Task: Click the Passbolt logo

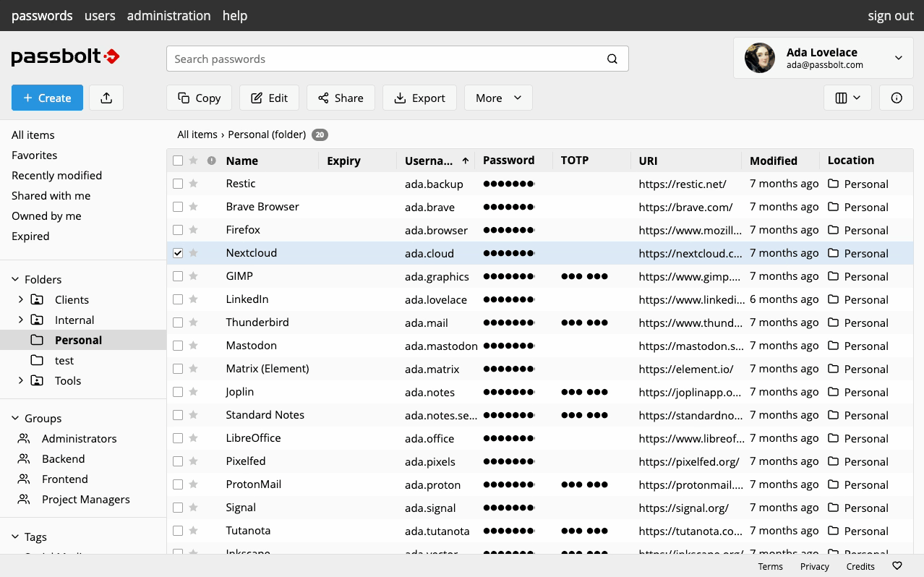Action: coord(65,58)
